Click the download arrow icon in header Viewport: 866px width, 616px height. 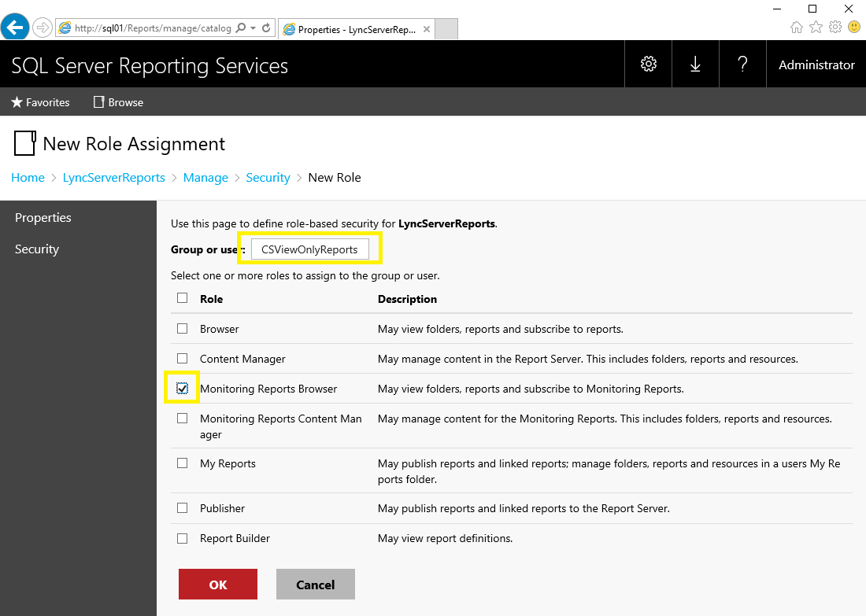click(x=695, y=64)
